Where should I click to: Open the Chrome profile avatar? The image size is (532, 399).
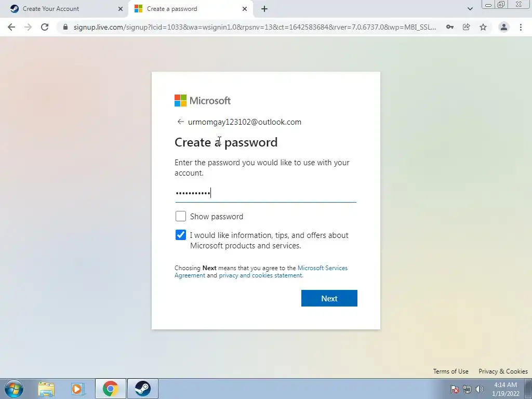[x=504, y=27]
